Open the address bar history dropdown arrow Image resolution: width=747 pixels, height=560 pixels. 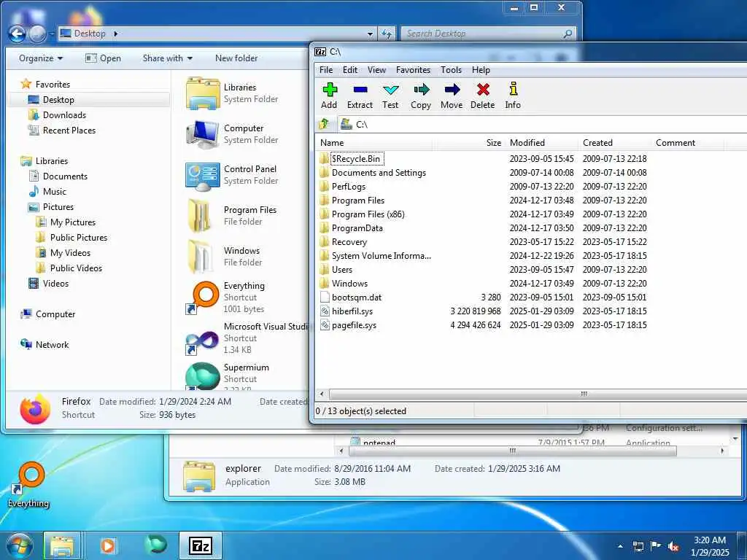370,34
